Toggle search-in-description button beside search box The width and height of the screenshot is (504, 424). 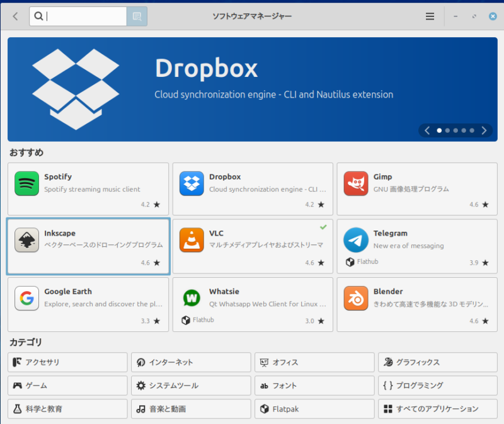coord(137,16)
